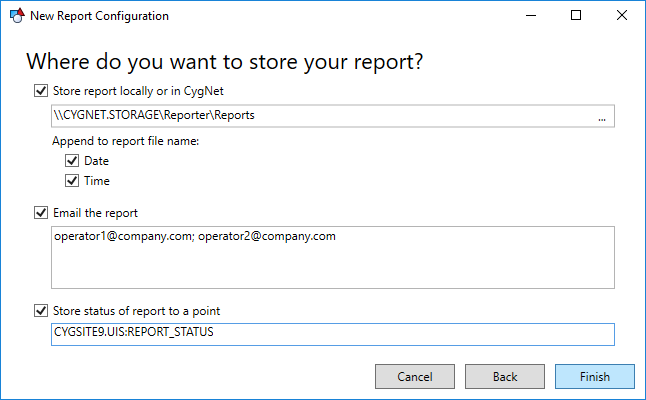Disable the Email the report checkbox

(41, 213)
